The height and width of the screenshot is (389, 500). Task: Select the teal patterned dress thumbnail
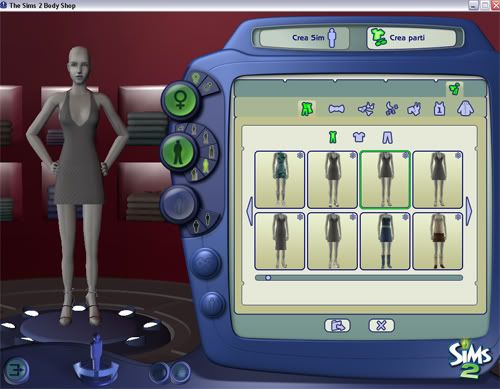[x=280, y=180]
